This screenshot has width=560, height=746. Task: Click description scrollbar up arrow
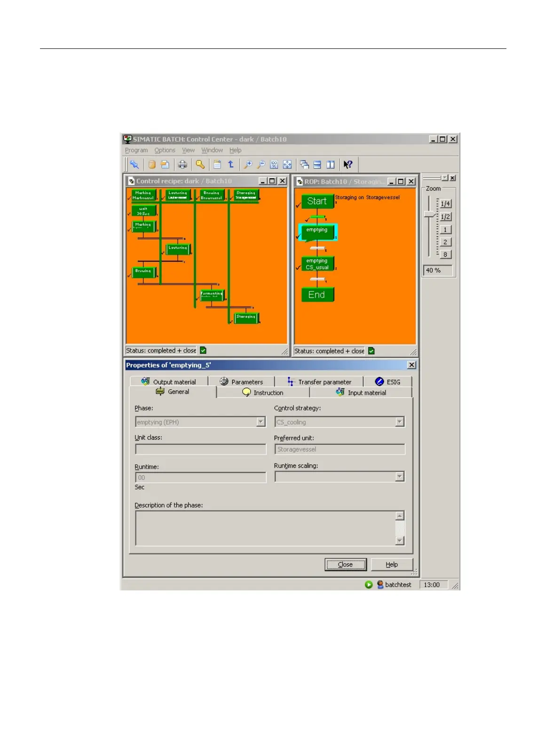(400, 516)
